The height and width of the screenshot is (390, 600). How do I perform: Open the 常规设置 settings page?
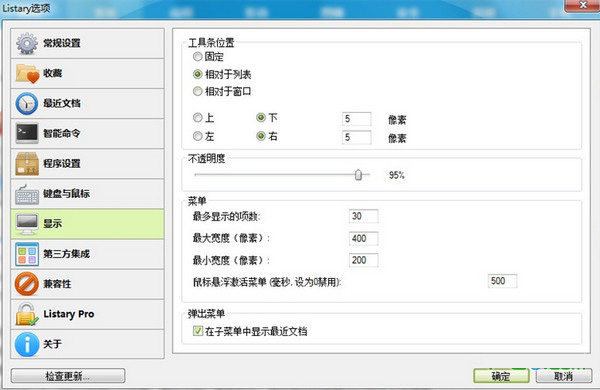pos(88,43)
